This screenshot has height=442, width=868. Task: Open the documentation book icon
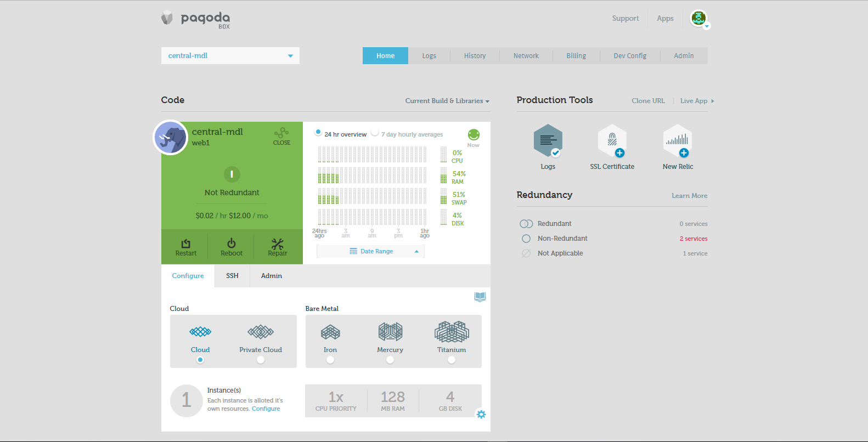coord(480,297)
